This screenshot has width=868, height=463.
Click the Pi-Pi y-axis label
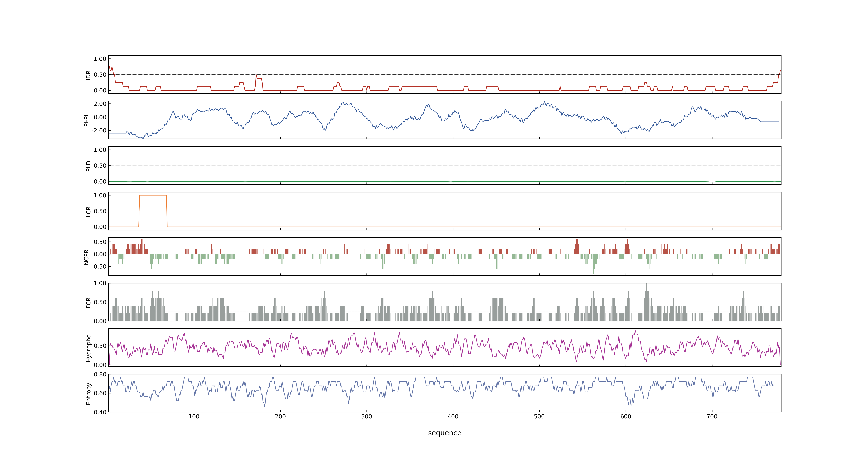click(86, 120)
